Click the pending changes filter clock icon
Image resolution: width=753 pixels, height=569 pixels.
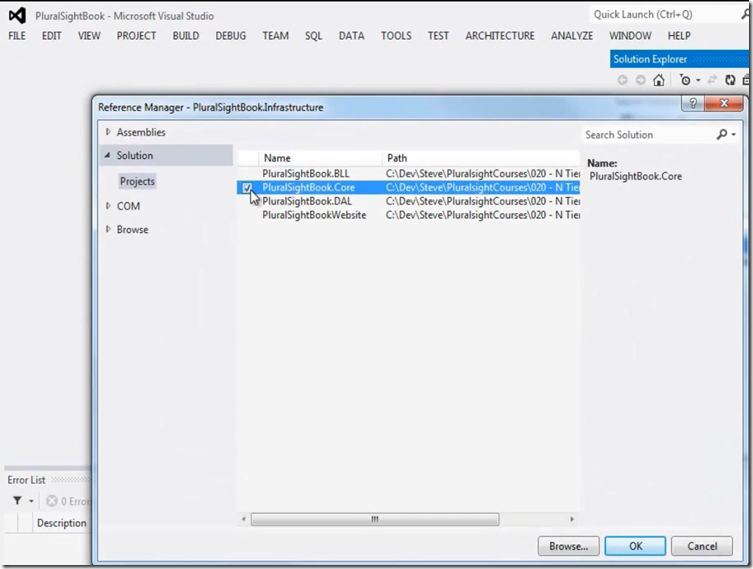[685, 80]
